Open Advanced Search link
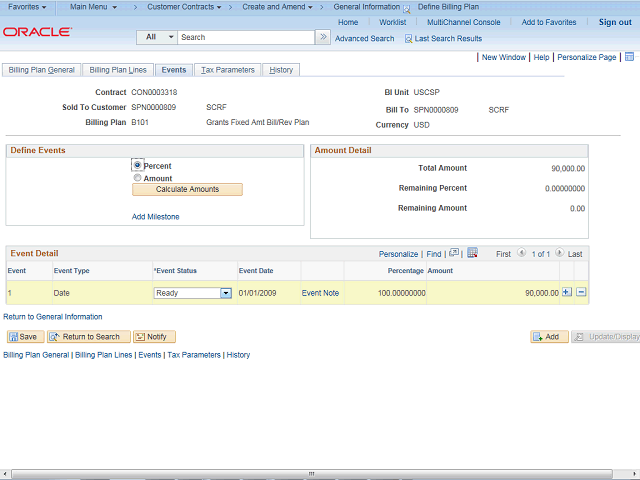Viewport: 640px width, 480px height. pos(364,39)
